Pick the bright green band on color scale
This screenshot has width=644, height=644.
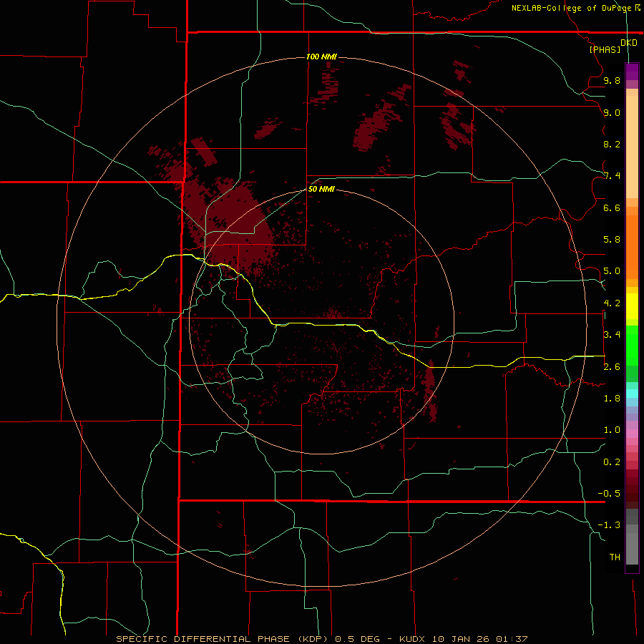(632, 345)
